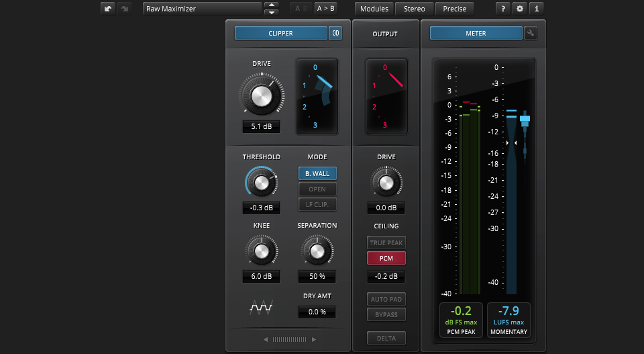Open the Modules tab

pyautogui.click(x=374, y=9)
